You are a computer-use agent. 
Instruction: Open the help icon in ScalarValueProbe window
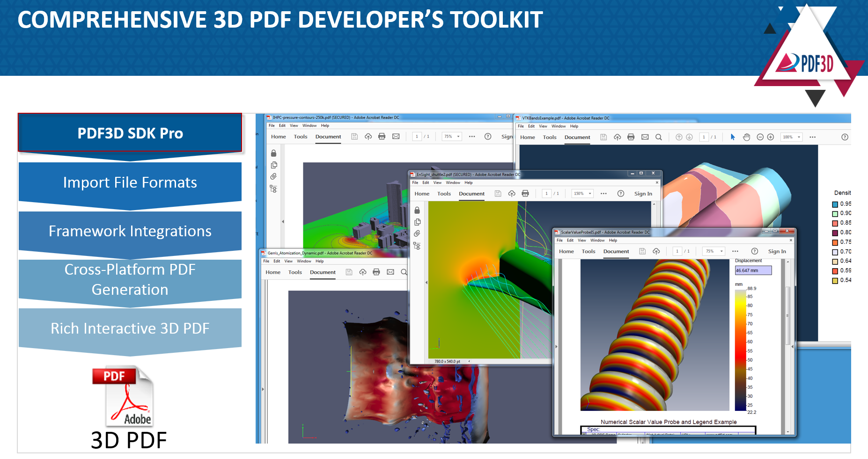click(755, 251)
